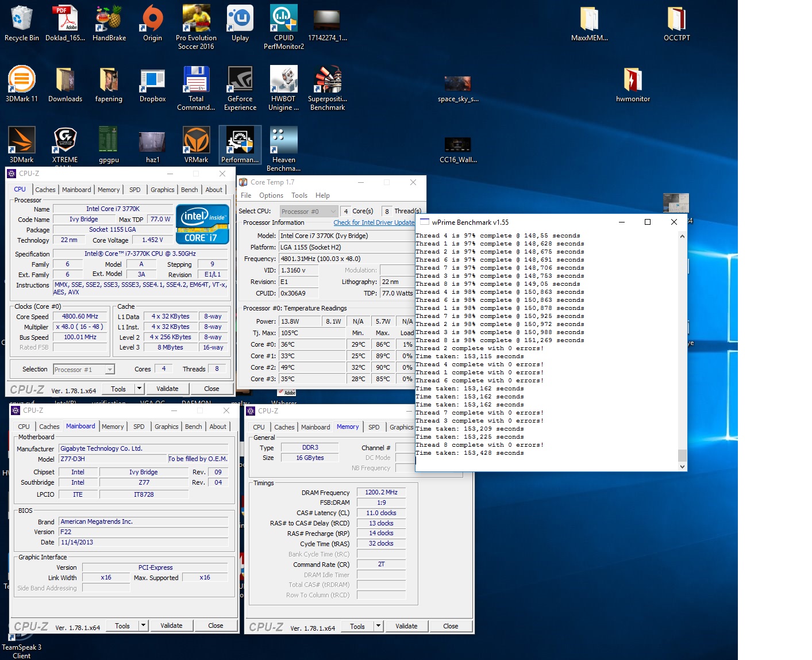Open the Recycle Bin desktop icon
The image size is (812, 660).
21,24
